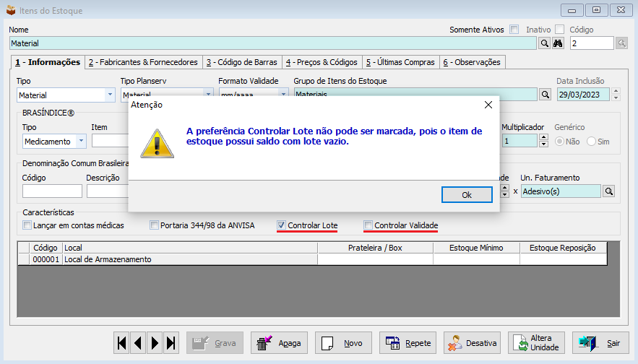This screenshot has height=364, width=638.
Task: Click the Altera Unidade button
Action: 536,343
